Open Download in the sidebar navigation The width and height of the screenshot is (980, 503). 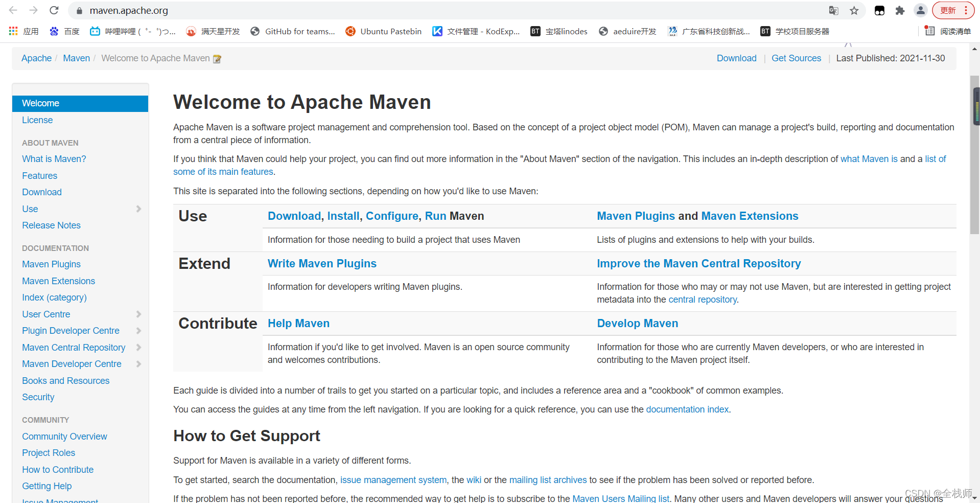coord(42,192)
